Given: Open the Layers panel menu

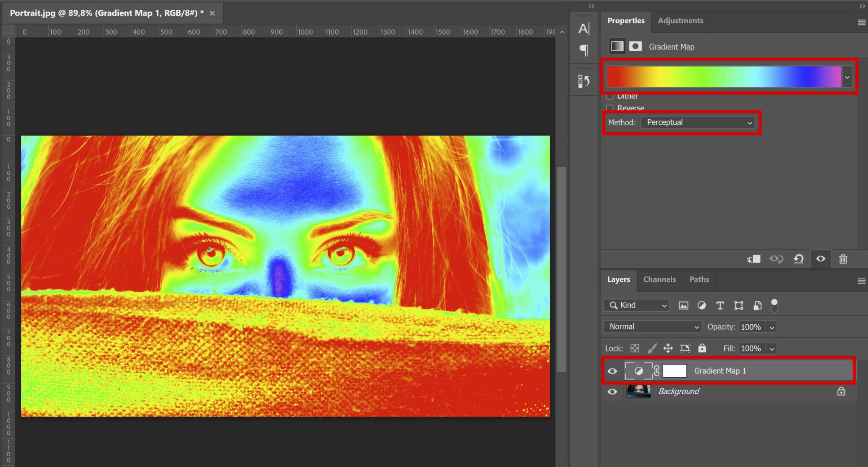Looking at the screenshot, I should point(862,280).
